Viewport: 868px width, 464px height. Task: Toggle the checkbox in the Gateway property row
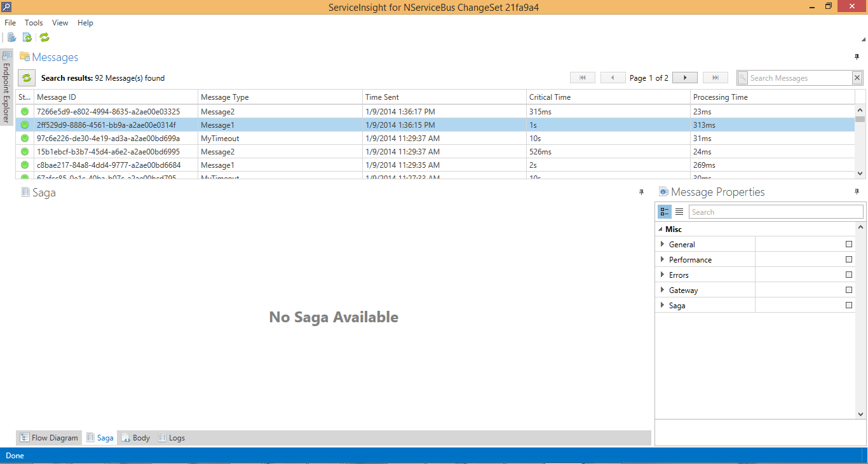pos(849,290)
